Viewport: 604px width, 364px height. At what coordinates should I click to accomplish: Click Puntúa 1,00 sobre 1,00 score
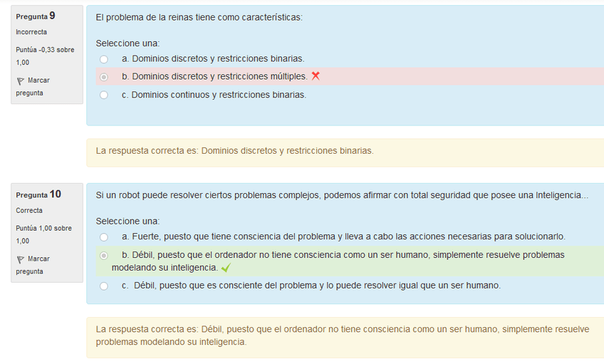coord(43,234)
